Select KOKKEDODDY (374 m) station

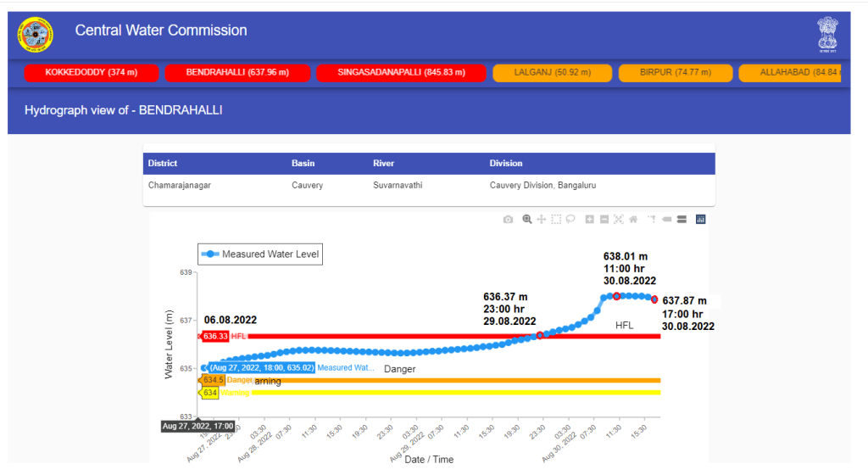[x=92, y=73]
